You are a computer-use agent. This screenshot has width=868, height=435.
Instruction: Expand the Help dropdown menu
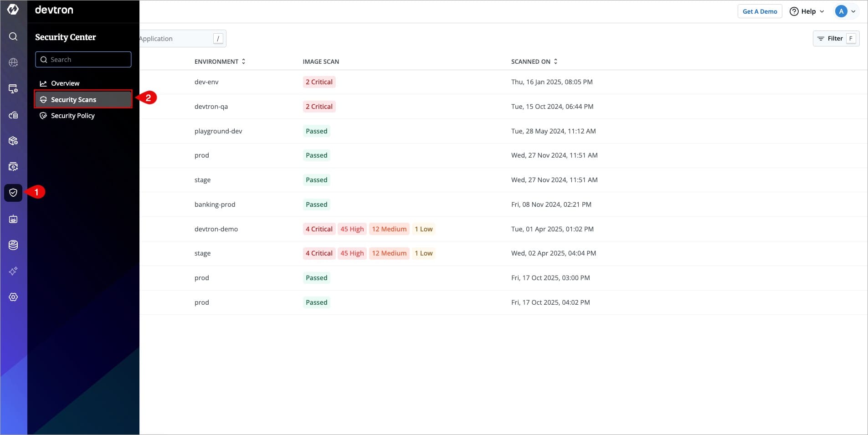pyautogui.click(x=807, y=11)
